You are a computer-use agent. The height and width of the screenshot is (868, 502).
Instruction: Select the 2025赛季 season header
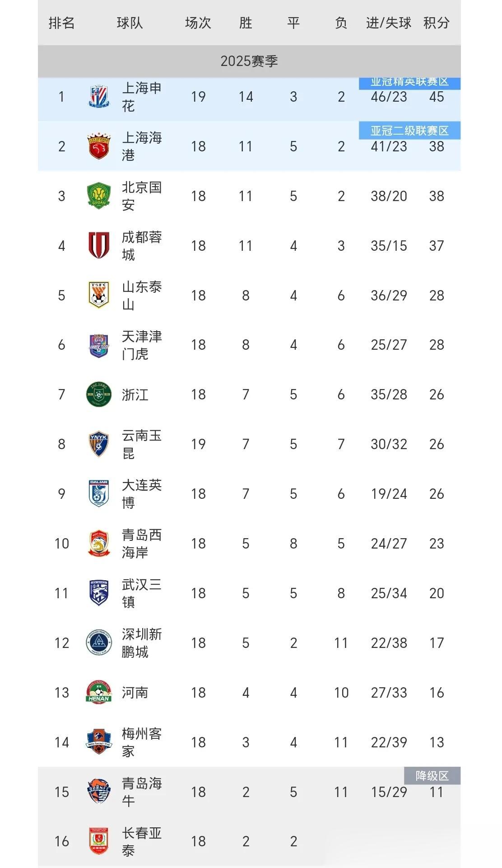tap(249, 61)
